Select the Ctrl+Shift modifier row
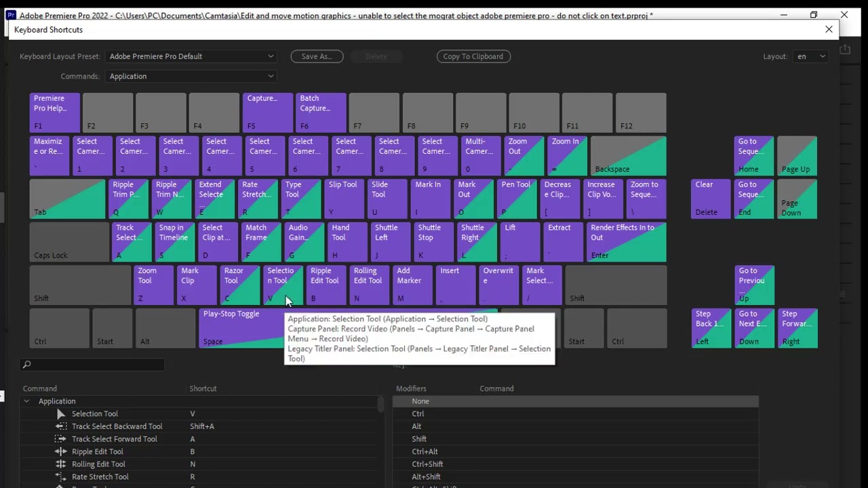 [576, 464]
